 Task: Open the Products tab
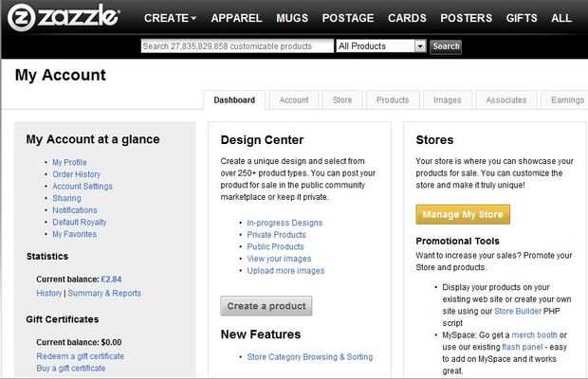(x=393, y=99)
